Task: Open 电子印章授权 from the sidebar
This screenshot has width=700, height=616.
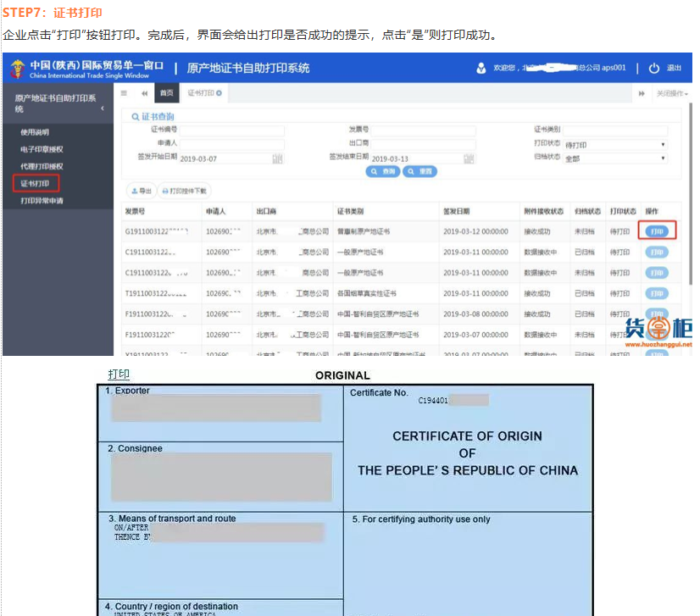Action: (42, 149)
